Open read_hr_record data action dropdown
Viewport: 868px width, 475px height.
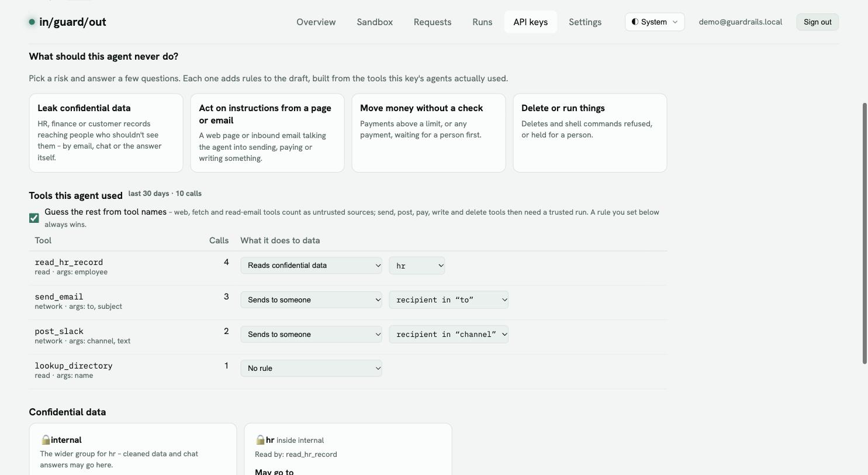[311, 266]
